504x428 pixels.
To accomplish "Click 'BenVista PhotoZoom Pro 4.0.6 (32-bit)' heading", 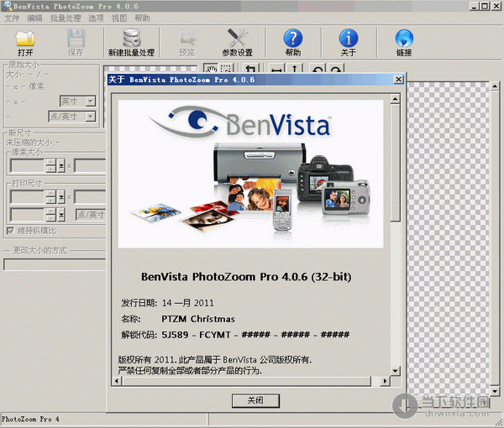I will (x=246, y=277).
